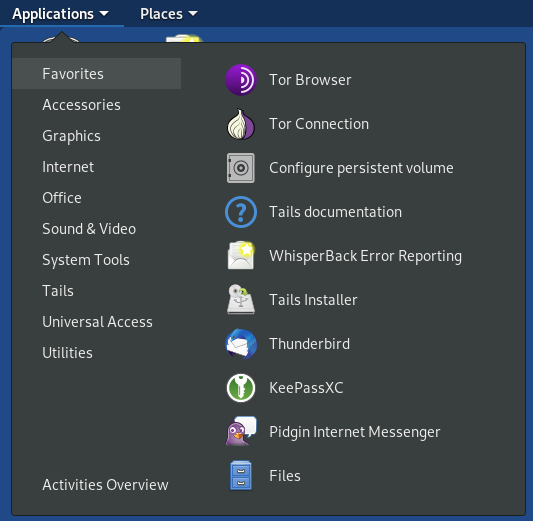Screen dimensions: 533x521
Task: Open the Internet category
Action: pyautogui.click(x=97, y=167)
